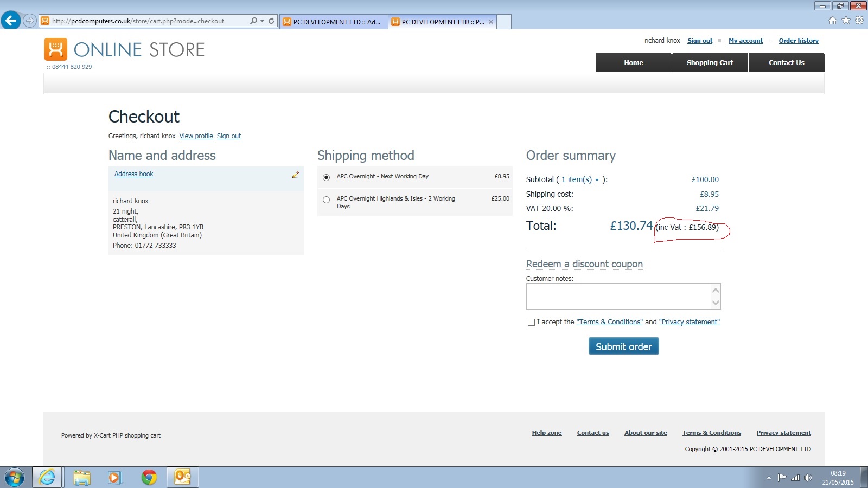Open the address bar search dropdown arrow
This screenshot has height=488, width=868.
point(263,21)
